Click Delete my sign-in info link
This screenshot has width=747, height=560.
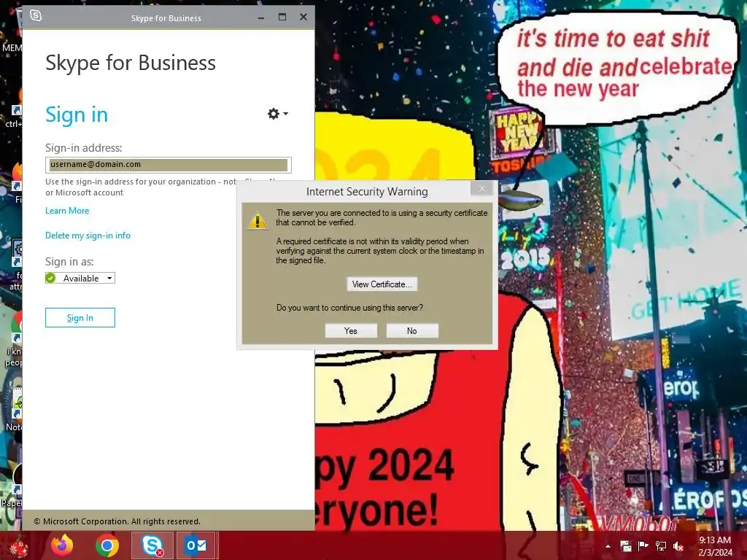88,236
